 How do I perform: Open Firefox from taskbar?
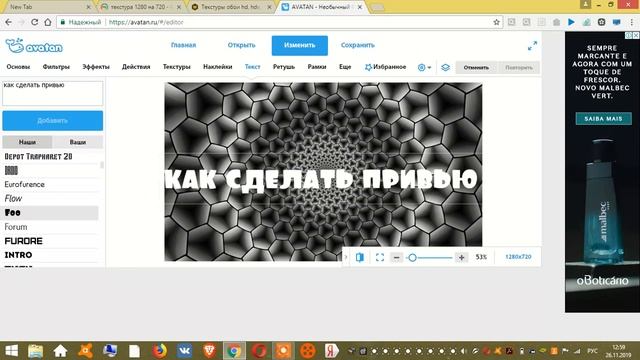160,351
